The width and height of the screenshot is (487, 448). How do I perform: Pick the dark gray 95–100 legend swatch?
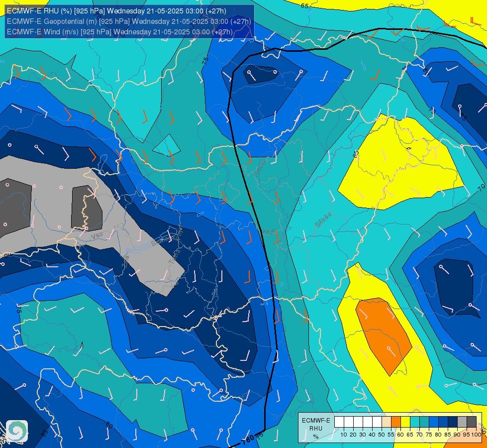pyautogui.click(x=472, y=422)
